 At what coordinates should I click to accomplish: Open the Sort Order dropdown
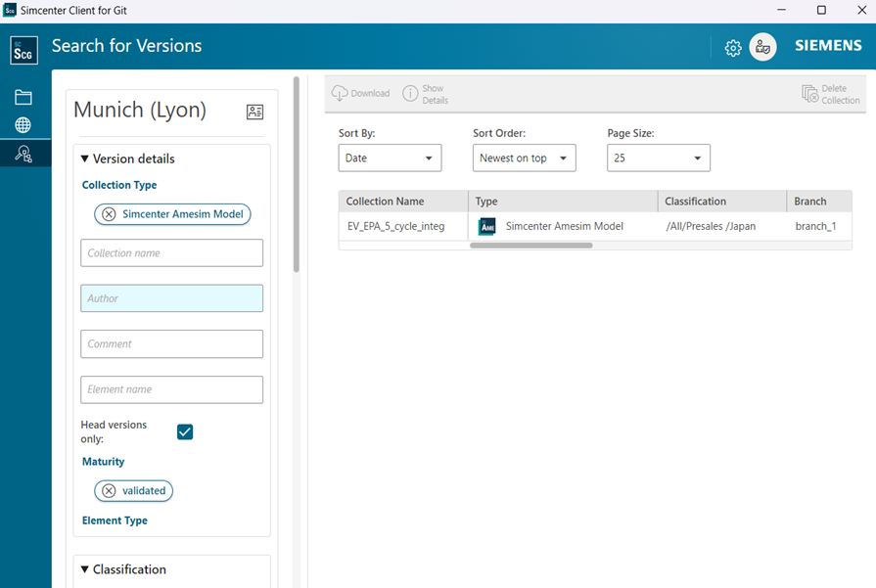tap(524, 158)
